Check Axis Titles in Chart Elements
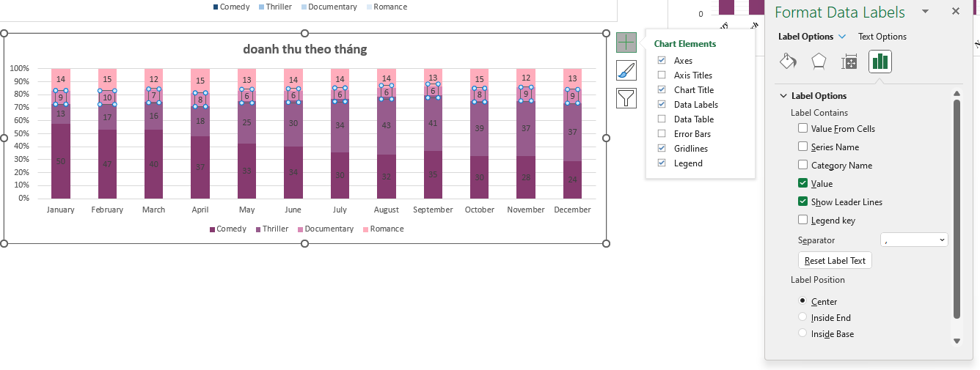 (662, 75)
